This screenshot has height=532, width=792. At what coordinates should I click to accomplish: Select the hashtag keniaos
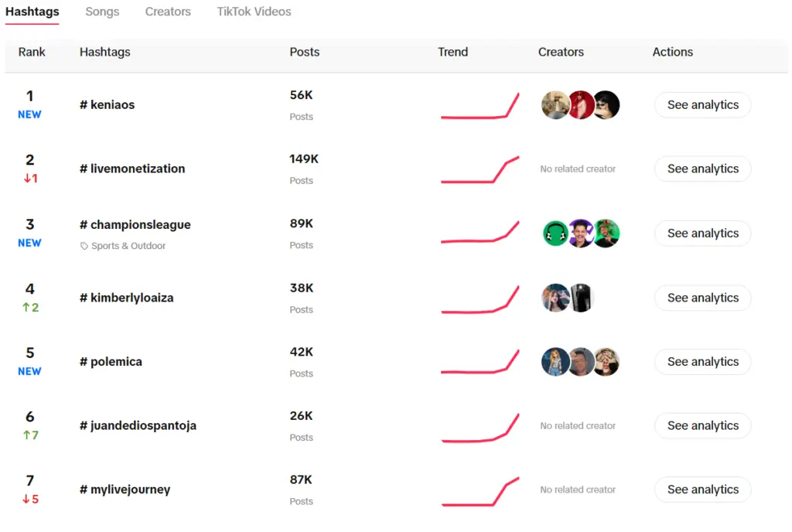point(107,104)
